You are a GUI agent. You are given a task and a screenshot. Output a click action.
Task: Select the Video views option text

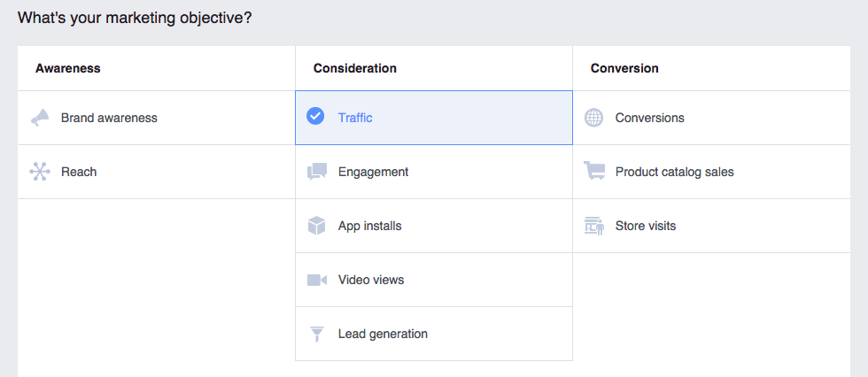(x=370, y=280)
